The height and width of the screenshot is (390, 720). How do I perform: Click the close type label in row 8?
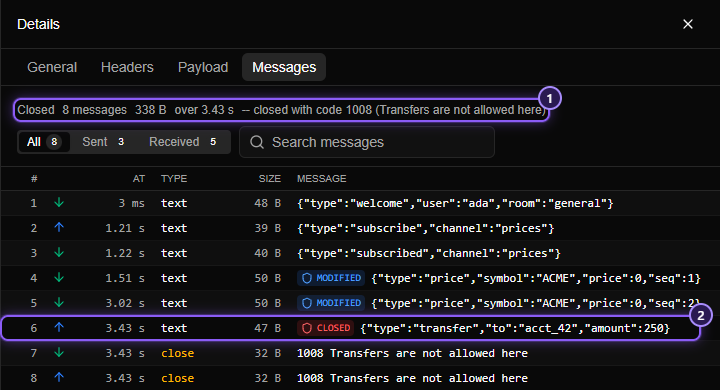click(177, 378)
